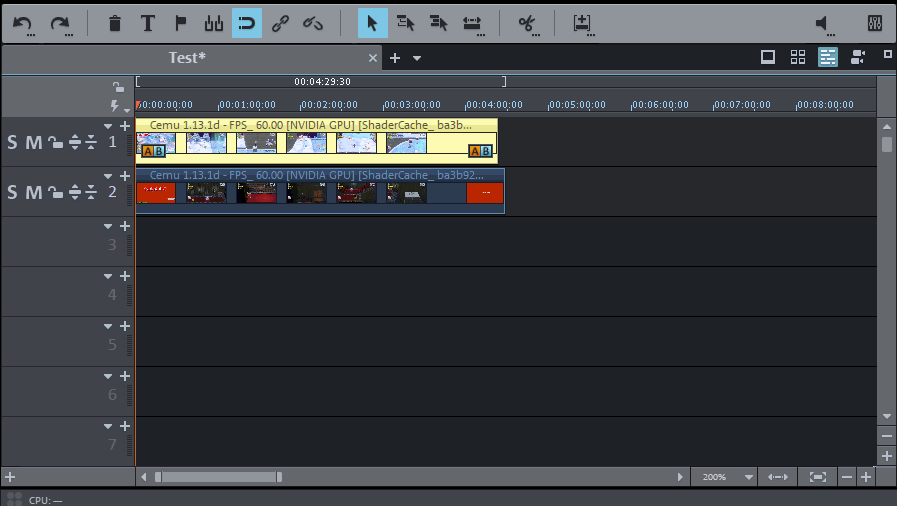This screenshot has height=506, width=897.
Task: Expand track 4 options arrow
Action: tap(108, 276)
